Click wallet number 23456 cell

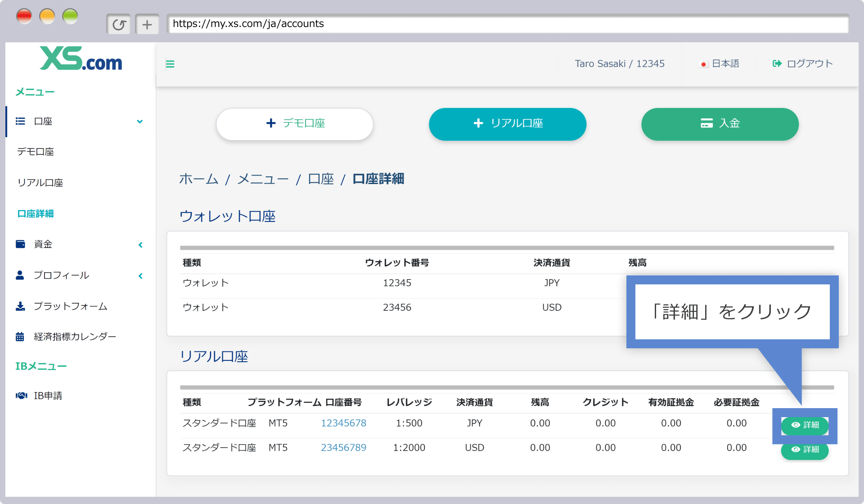397,307
